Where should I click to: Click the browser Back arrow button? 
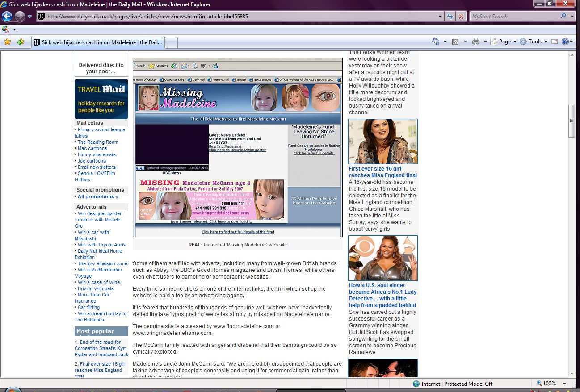pos(7,17)
